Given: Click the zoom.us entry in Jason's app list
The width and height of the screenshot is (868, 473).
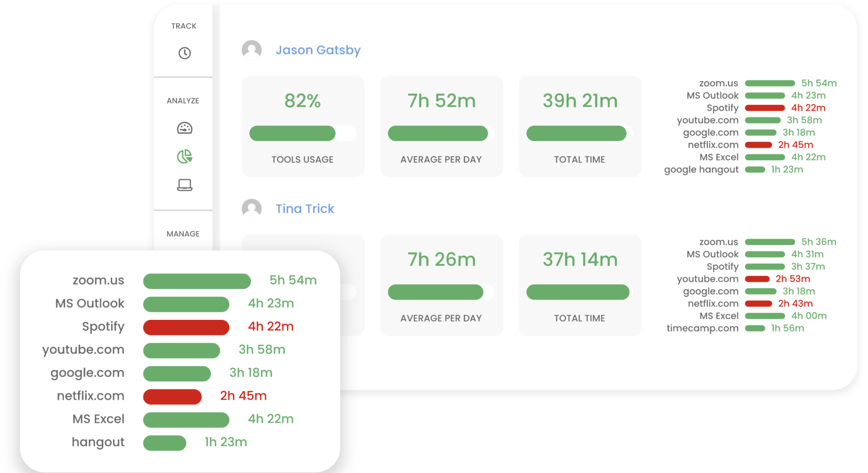Looking at the screenshot, I should tap(719, 83).
